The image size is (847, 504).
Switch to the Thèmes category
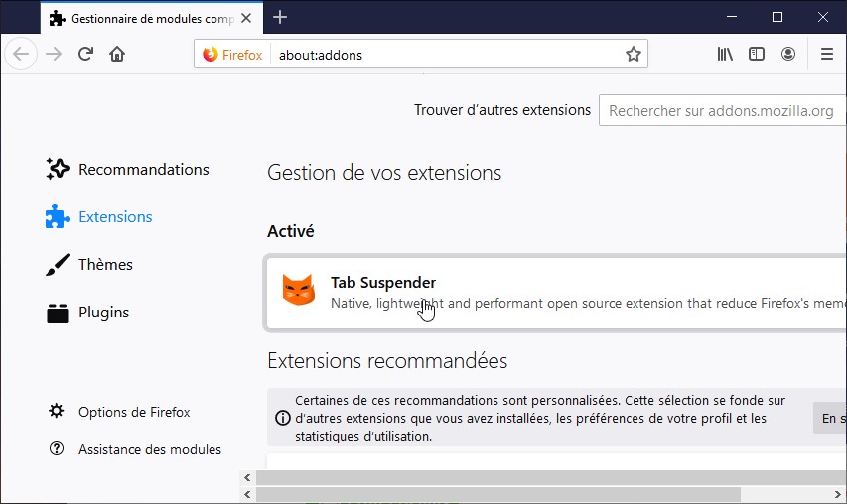(105, 265)
